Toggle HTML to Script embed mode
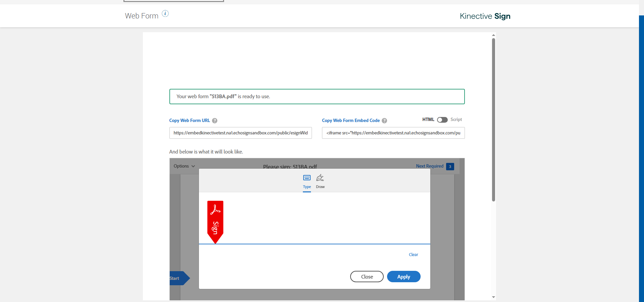Image resolution: width=644 pixels, height=302 pixels. pos(442,120)
